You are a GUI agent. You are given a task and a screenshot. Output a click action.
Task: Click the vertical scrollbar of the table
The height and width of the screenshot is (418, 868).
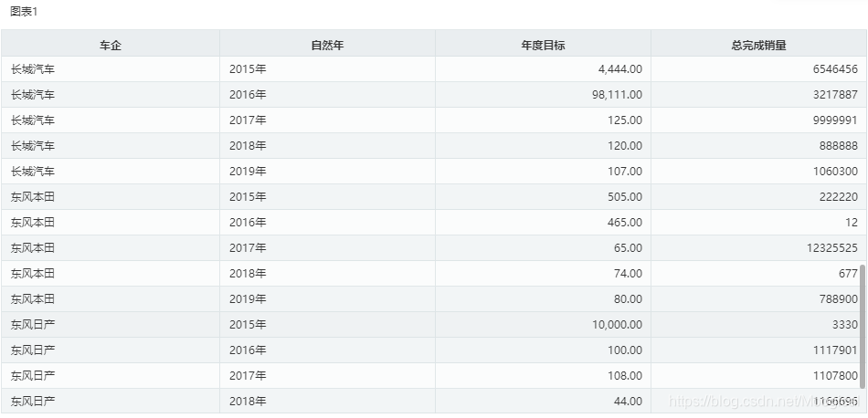pos(863,326)
